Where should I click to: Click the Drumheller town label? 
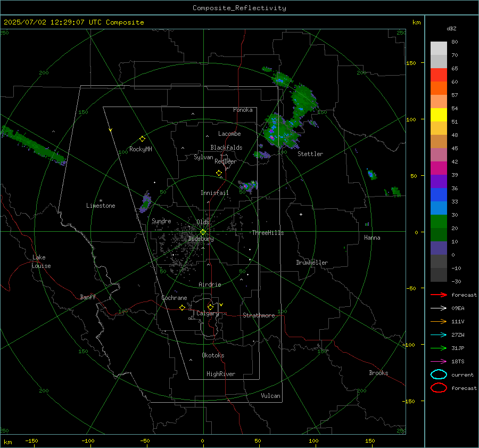point(312,263)
